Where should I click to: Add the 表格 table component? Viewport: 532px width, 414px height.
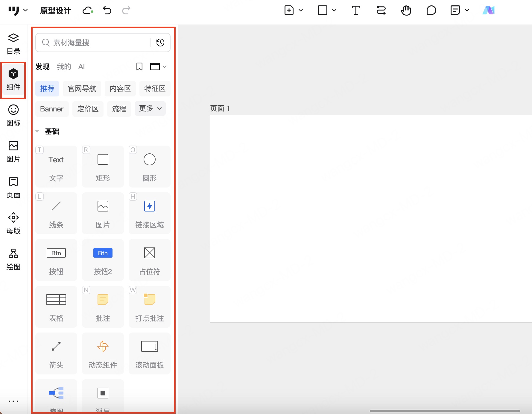pos(56,307)
